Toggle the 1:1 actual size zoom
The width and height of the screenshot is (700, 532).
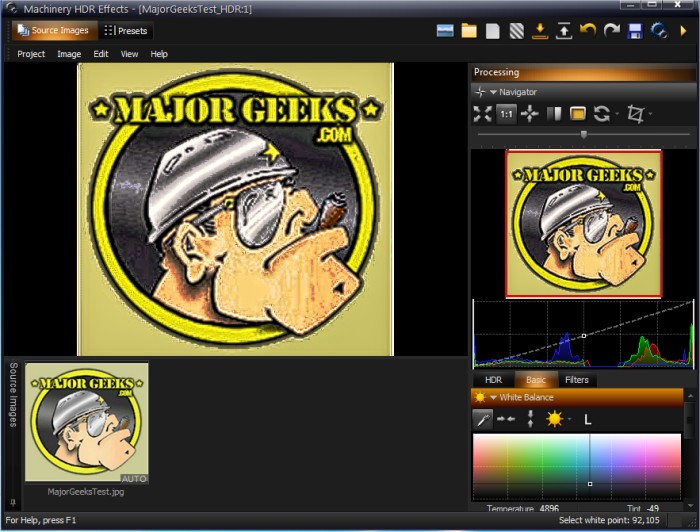[506, 114]
